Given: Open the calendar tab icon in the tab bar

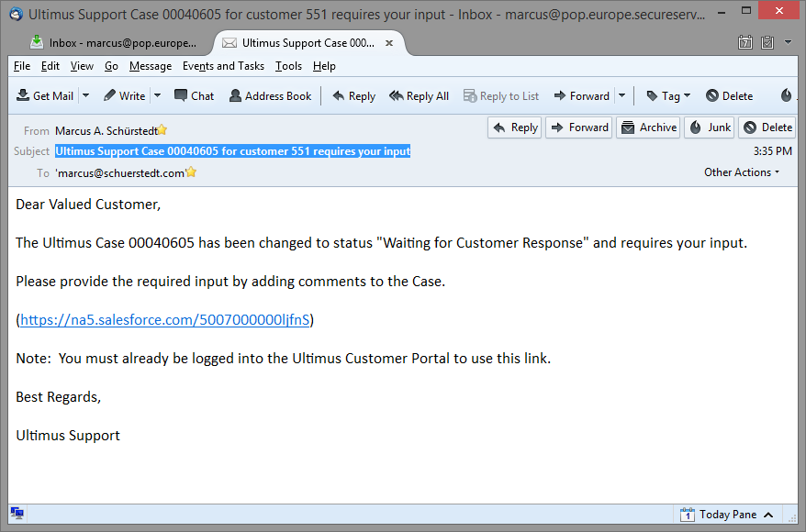Looking at the screenshot, I should coord(745,42).
